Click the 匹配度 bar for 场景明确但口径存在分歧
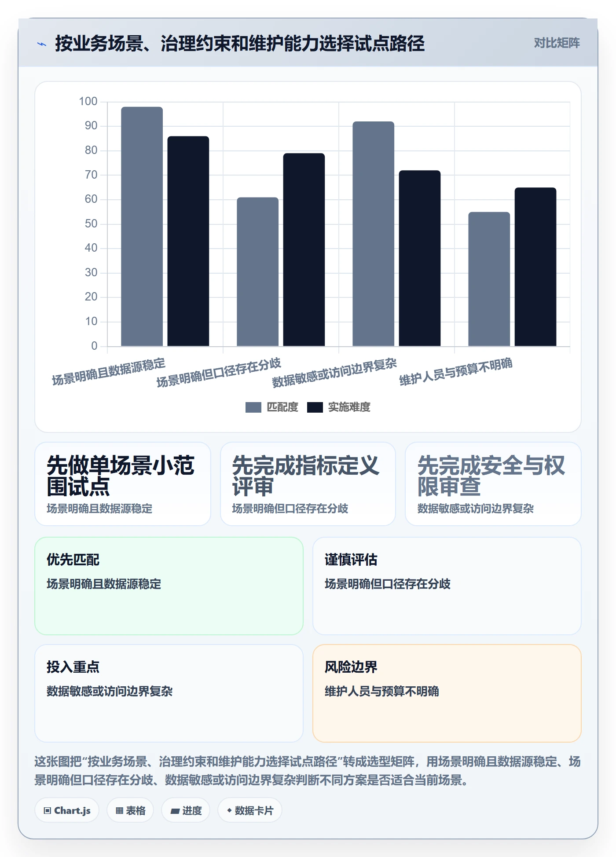Viewport: 616px width, 857px height. tap(257, 271)
